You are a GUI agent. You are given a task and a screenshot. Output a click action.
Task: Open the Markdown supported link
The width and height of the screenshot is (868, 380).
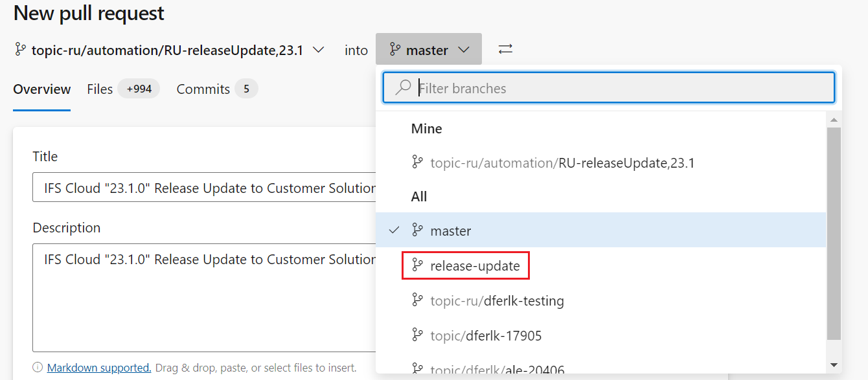(98, 367)
